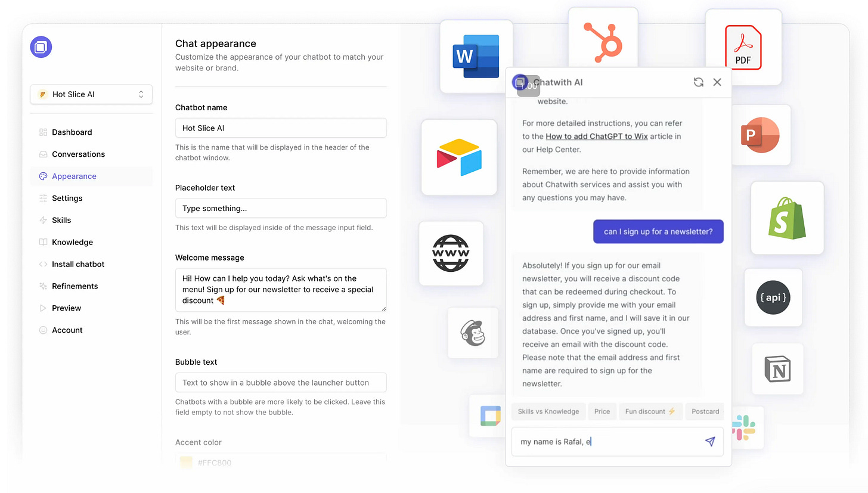Click the API integration icon

click(773, 297)
